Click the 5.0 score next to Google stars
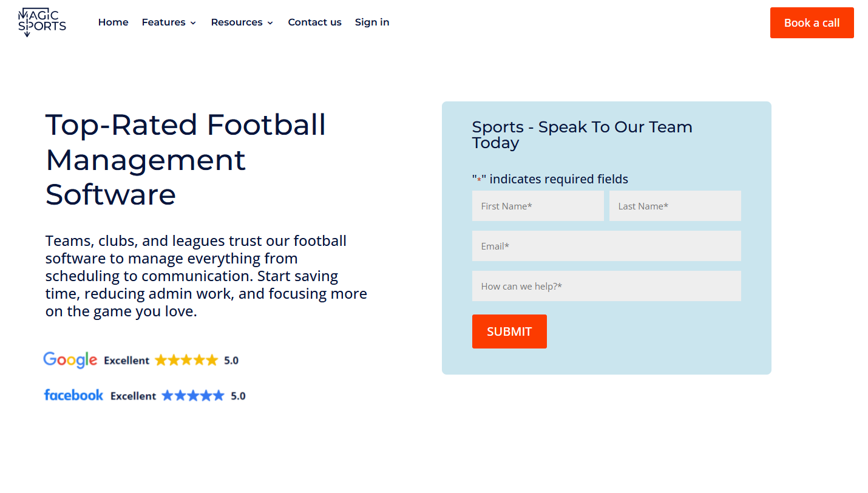This screenshot has width=868, height=493. (x=231, y=359)
